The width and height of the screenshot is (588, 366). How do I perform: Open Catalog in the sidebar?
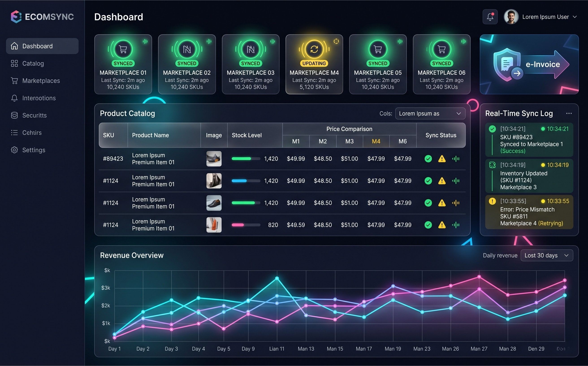pyautogui.click(x=33, y=63)
